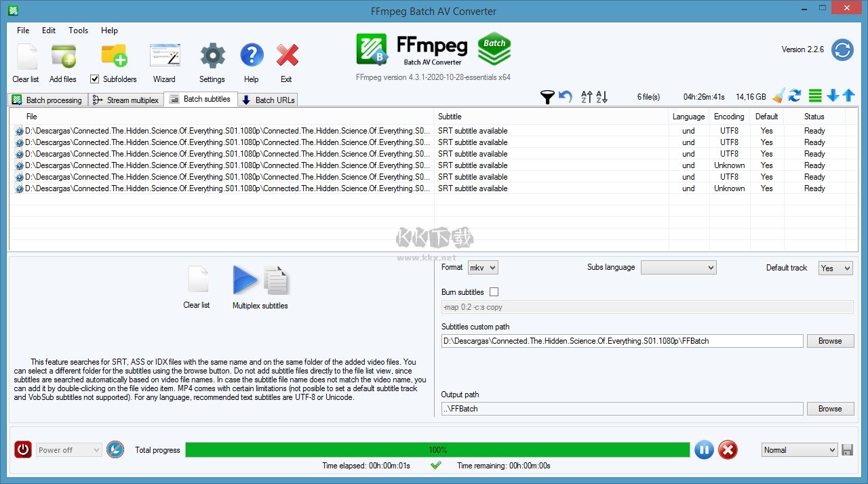Click the '-map 0:2 -c:s copy' parameter field
This screenshot has height=484, width=868.
tap(647, 307)
